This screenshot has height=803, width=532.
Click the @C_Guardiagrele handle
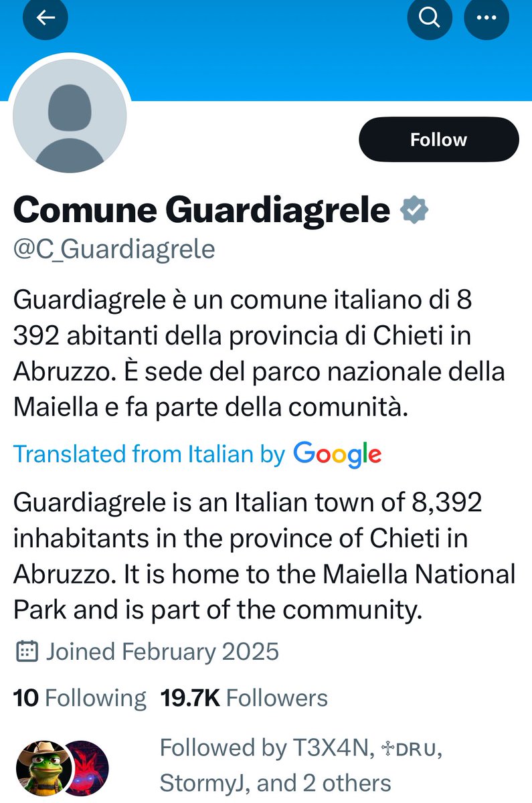(114, 249)
